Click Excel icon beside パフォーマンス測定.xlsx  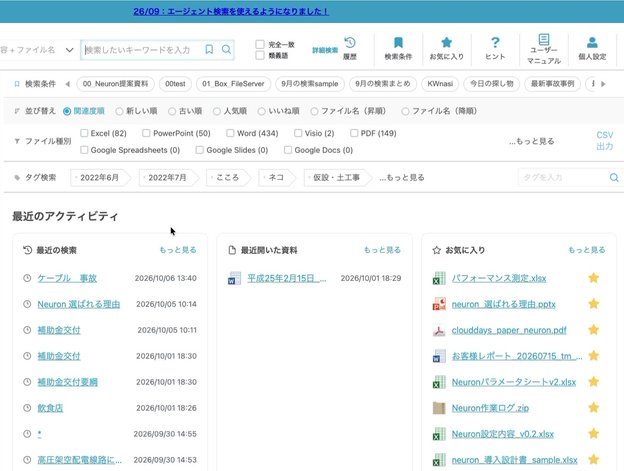[439, 278]
